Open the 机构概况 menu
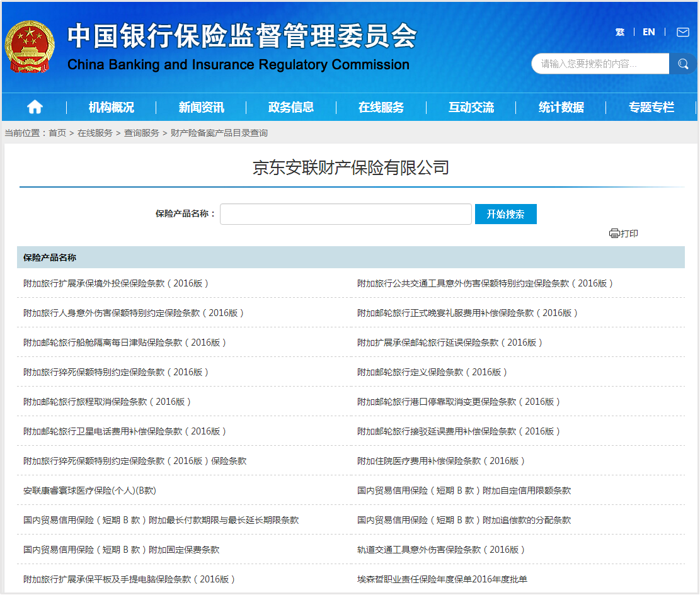700x595 pixels. 111,107
